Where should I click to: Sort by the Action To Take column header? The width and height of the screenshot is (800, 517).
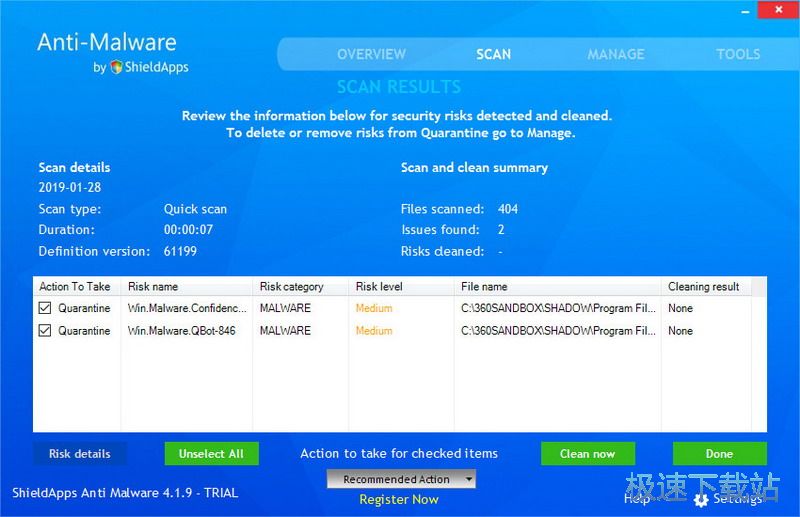point(77,286)
